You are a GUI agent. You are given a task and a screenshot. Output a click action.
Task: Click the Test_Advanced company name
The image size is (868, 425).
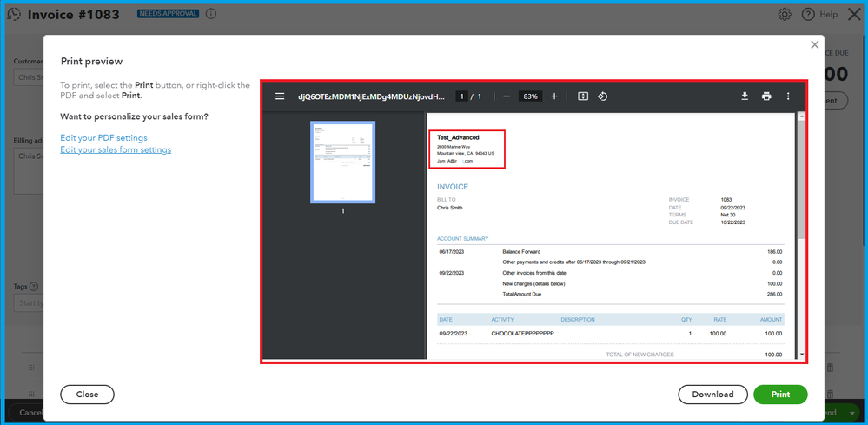click(459, 137)
